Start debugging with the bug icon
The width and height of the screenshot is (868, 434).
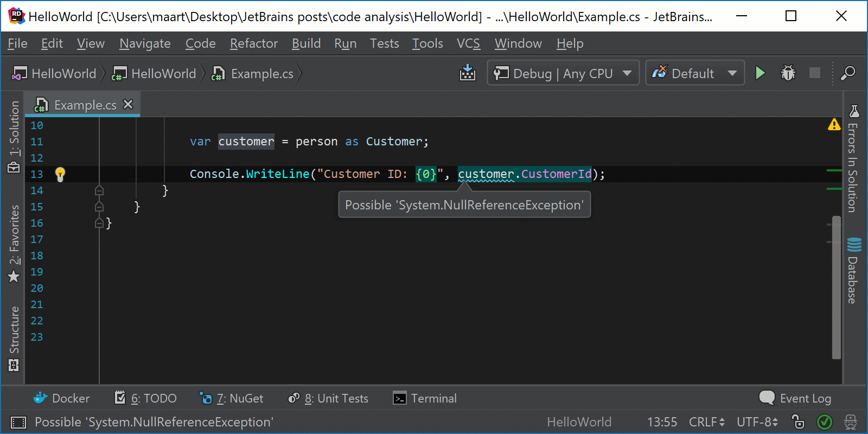pyautogui.click(x=788, y=73)
